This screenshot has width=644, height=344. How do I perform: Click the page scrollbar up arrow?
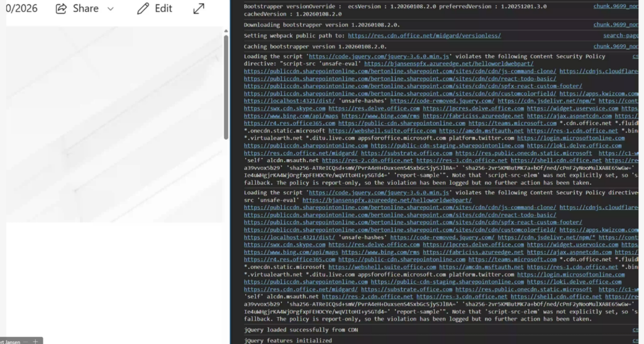[226, 31]
